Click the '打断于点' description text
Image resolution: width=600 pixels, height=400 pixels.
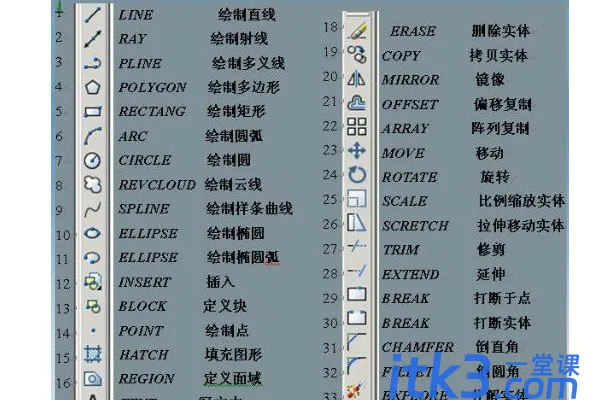pyautogui.click(x=502, y=298)
